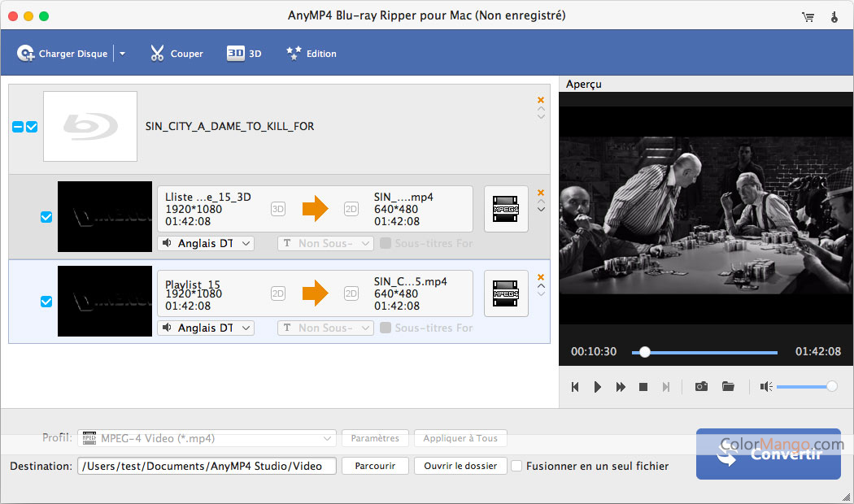Image resolution: width=854 pixels, height=504 pixels.
Task: Click output 2D badge of SIN_....mp4
Action: 351,209
